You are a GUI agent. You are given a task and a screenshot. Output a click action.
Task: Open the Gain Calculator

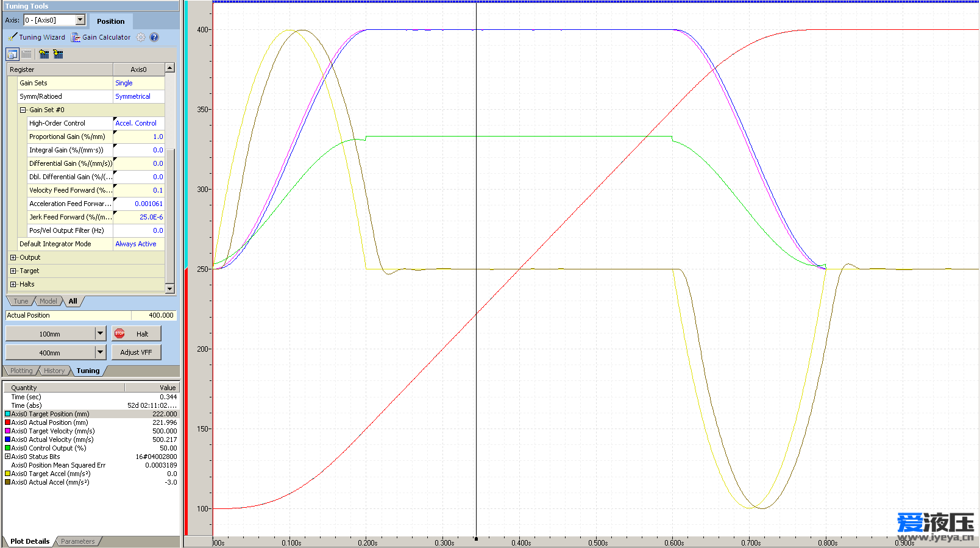click(101, 37)
